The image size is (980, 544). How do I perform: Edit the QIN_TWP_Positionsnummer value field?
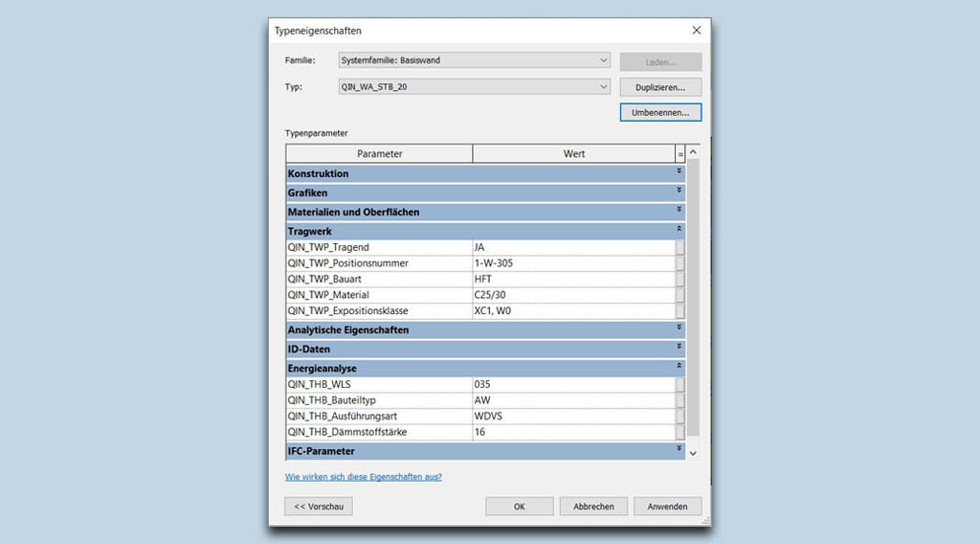pos(572,263)
